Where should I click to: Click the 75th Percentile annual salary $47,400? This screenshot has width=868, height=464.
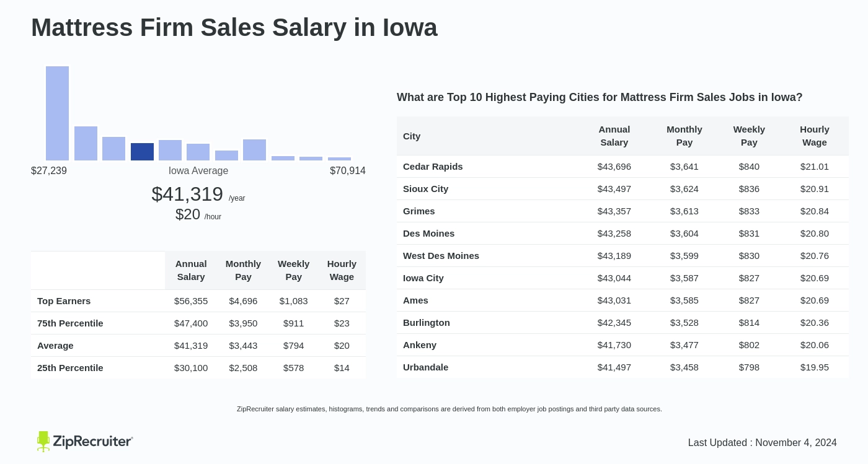pyautogui.click(x=191, y=323)
